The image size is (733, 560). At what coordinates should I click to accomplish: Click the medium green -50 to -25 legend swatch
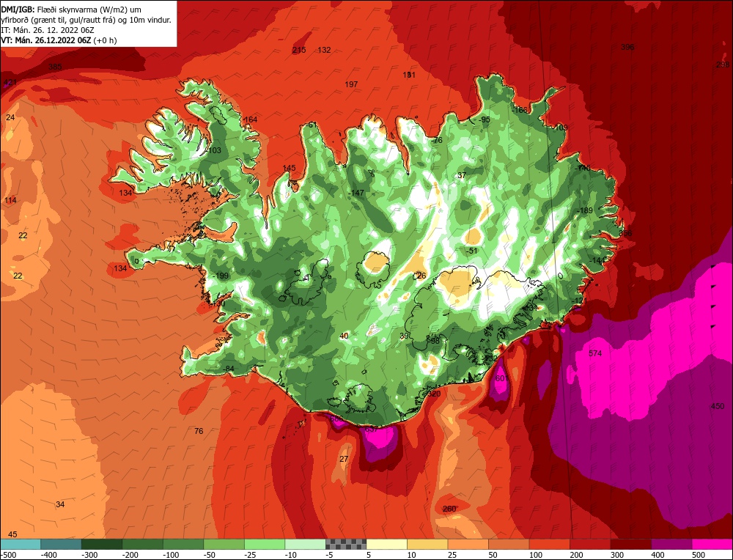pyautogui.click(x=224, y=544)
